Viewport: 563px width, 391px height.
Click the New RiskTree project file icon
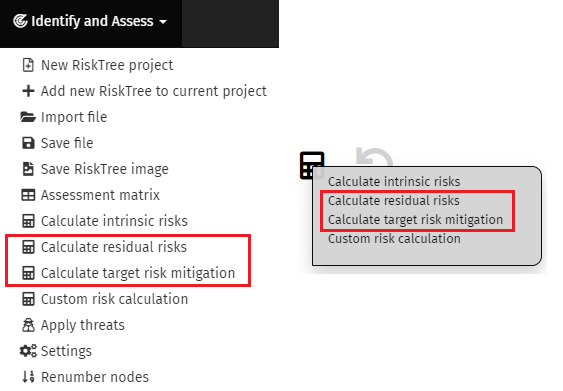pos(28,65)
